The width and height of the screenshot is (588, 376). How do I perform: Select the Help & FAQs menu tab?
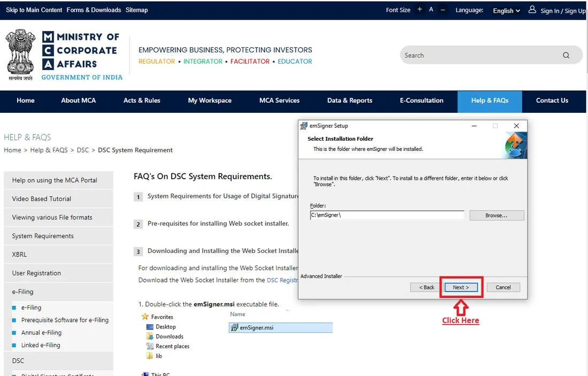coord(490,101)
